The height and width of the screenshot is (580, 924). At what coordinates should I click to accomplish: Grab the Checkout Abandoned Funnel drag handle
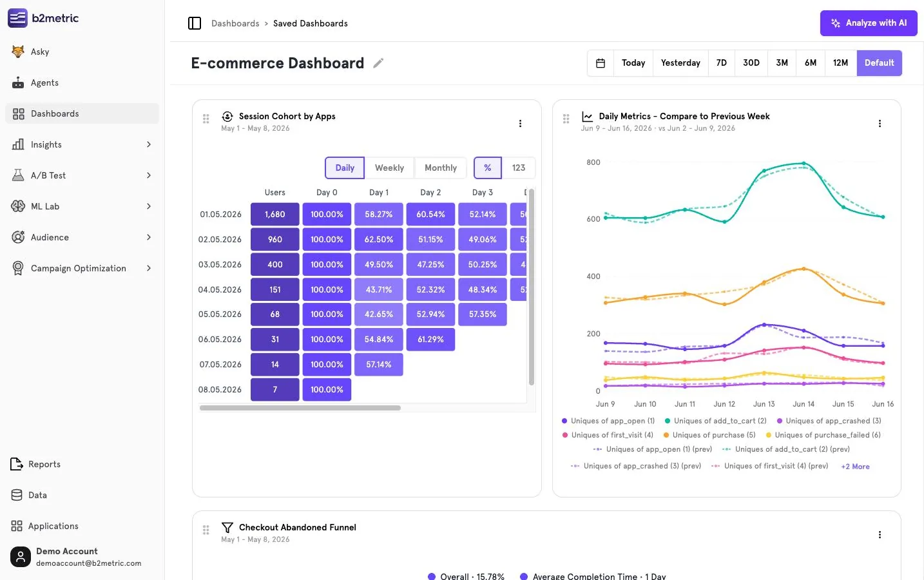pyautogui.click(x=206, y=530)
